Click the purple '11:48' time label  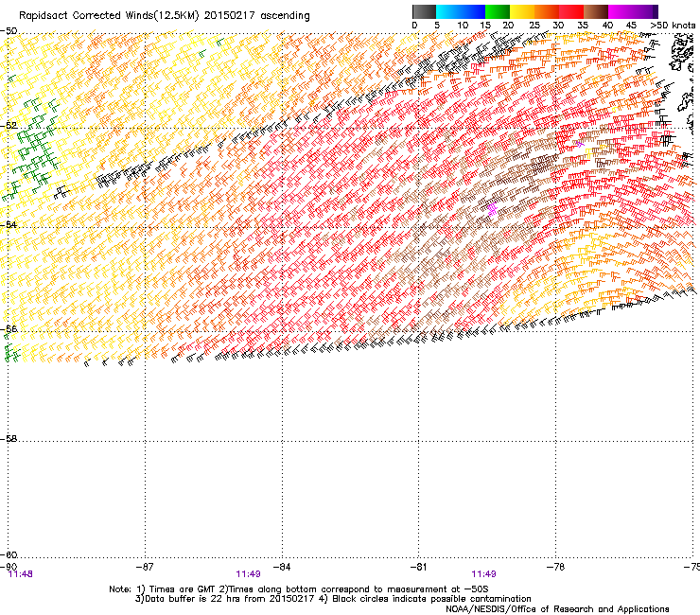21,574
